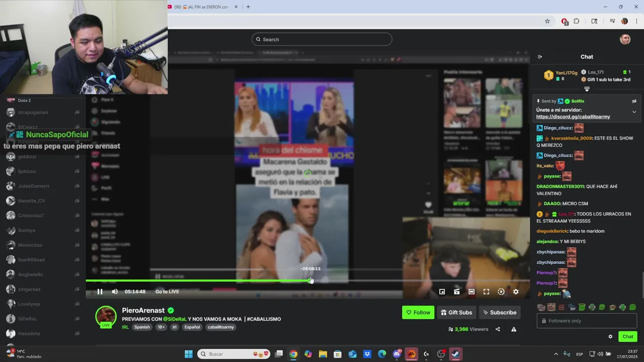
Task: Open Gift Subs dialog
Action: (456, 312)
